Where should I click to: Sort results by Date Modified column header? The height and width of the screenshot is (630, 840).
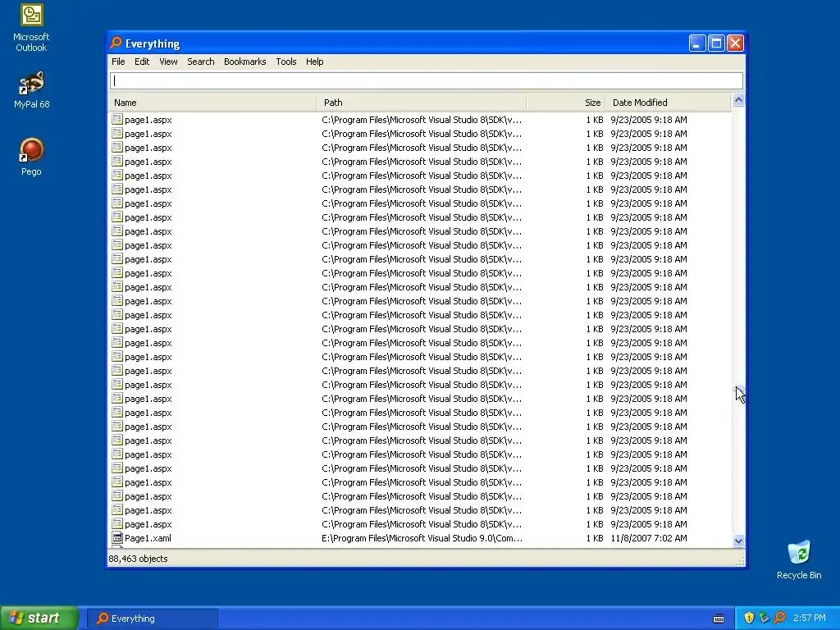click(668, 103)
